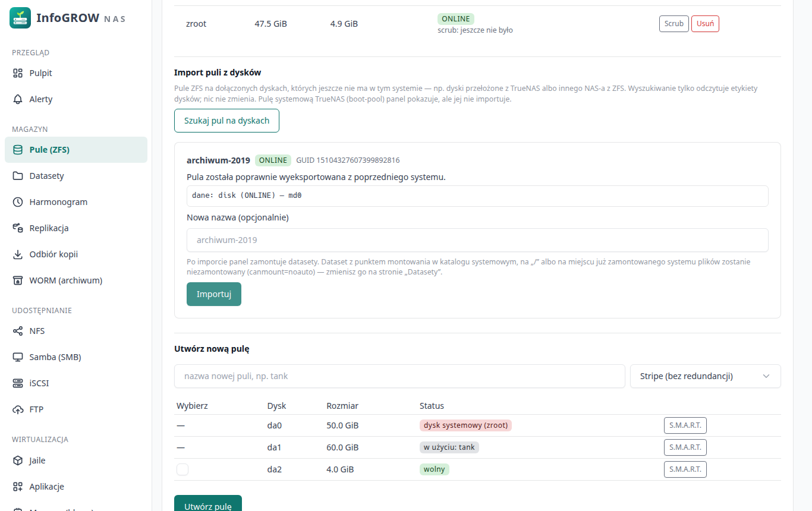Click the iSCSI server icon
The height and width of the screenshot is (511, 812).
coord(18,383)
